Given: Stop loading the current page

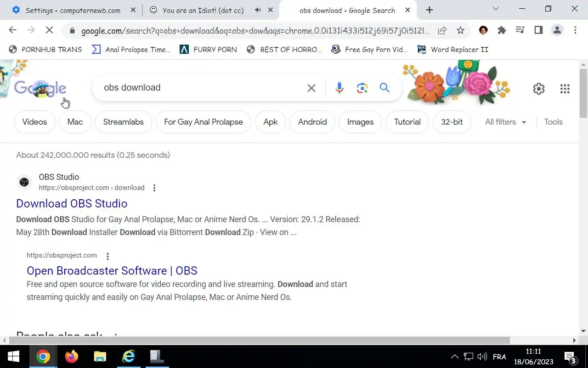Looking at the screenshot, I should point(49,30).
